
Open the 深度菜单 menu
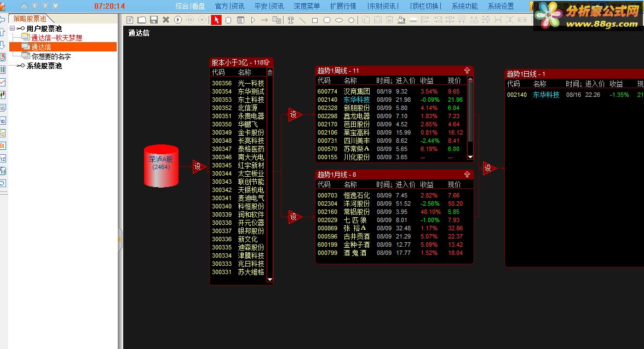307,6
